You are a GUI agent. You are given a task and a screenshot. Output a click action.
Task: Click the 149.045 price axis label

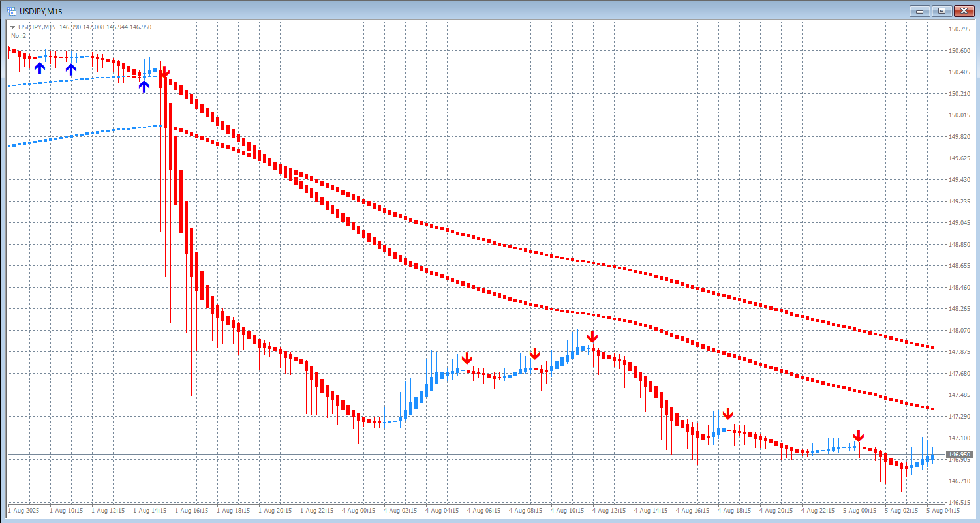coord(959,222)
